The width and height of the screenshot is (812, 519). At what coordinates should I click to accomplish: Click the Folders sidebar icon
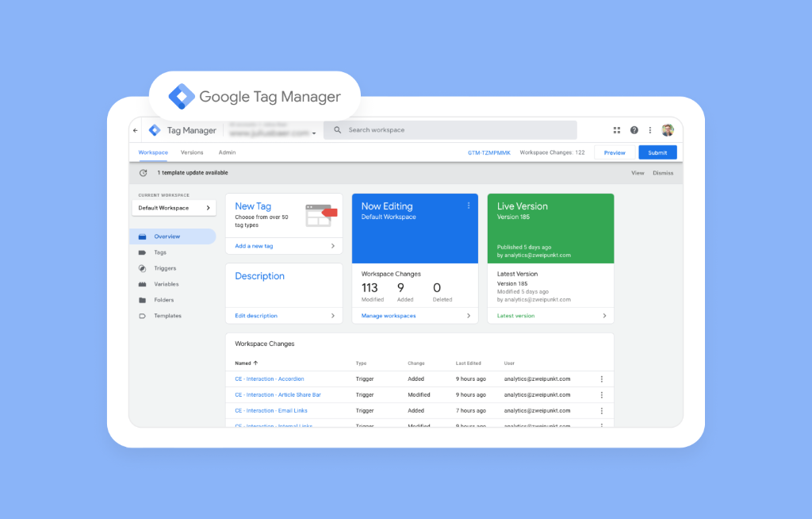pos(143,300)
